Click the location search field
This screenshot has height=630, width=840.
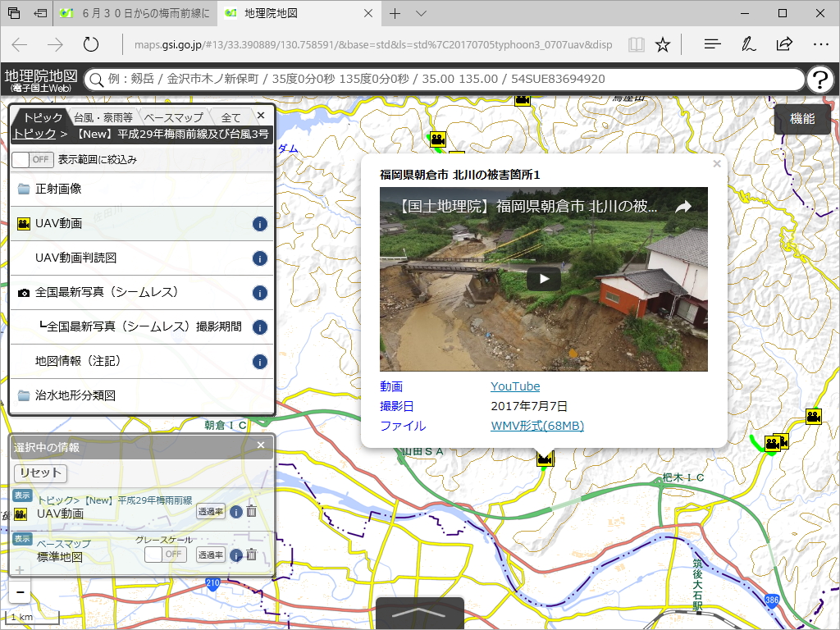pos(445,80)
